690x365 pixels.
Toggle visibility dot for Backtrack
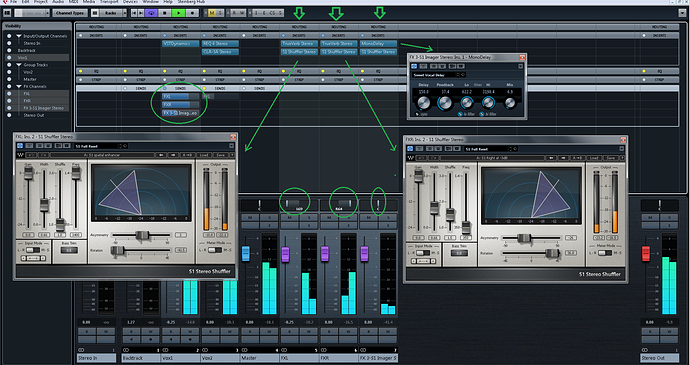click(x=9, y=50)
